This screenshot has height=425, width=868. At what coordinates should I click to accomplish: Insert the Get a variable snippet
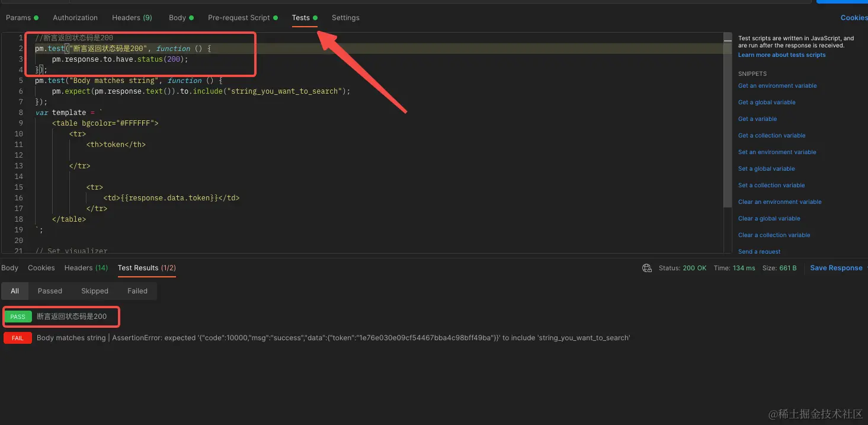(x=757, y=119)
